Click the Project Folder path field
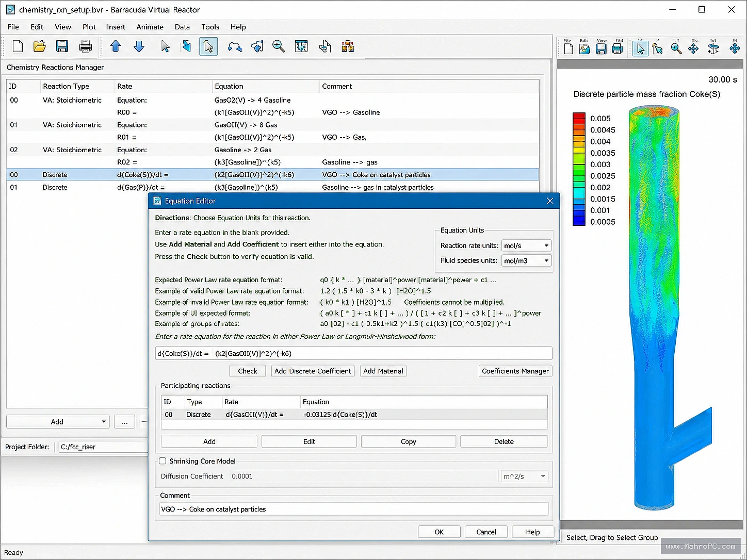Screen dimensions: 747x560 (x=103, y=447)
